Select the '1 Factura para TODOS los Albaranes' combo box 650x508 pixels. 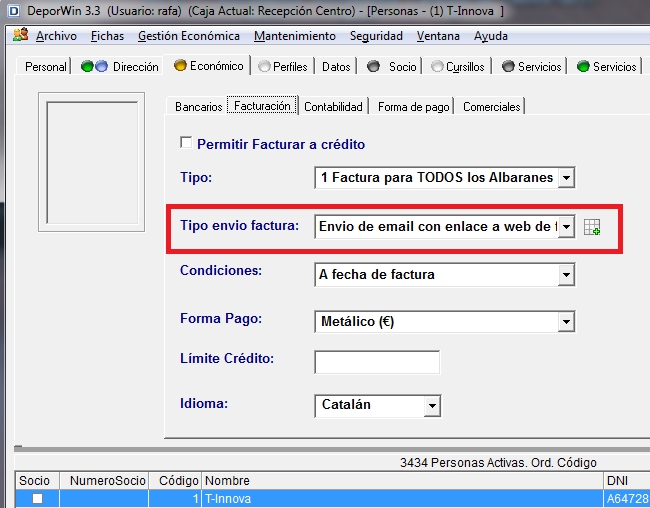(444, 178)
